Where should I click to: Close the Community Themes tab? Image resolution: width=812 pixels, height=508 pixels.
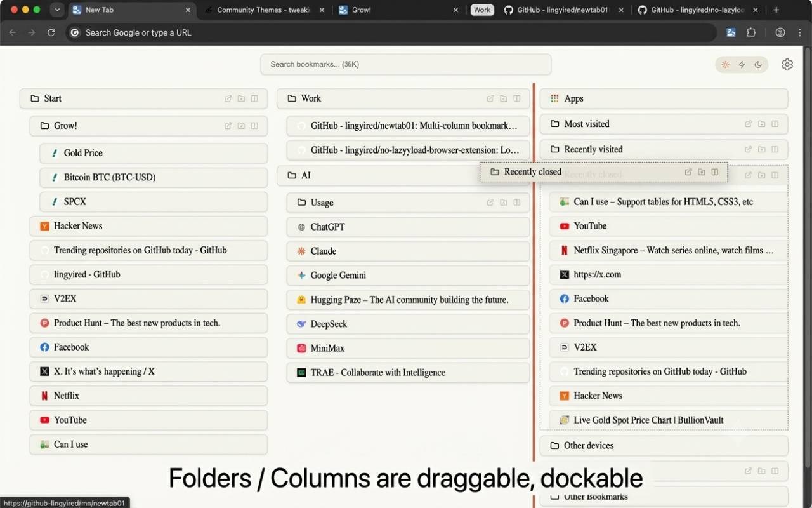(x=322, y=10)
